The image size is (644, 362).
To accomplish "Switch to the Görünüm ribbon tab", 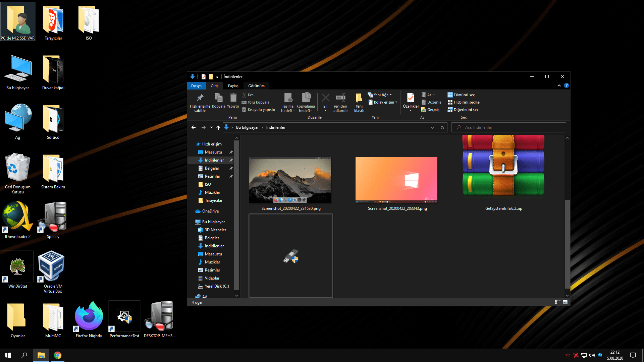I will [x=256, y=86].
